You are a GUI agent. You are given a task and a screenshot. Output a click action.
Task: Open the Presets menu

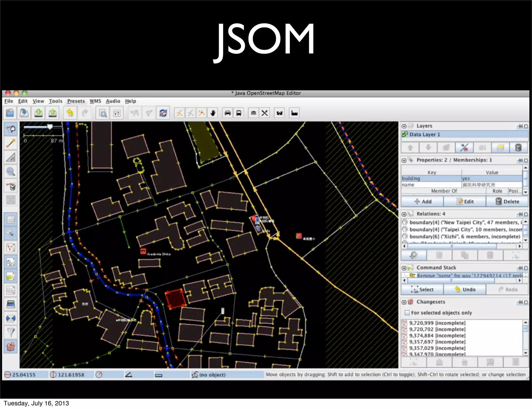[76, 101]
